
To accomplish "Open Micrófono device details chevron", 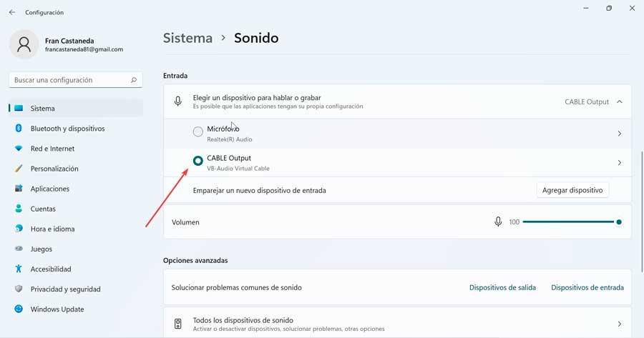I will [x=620, y=134].
